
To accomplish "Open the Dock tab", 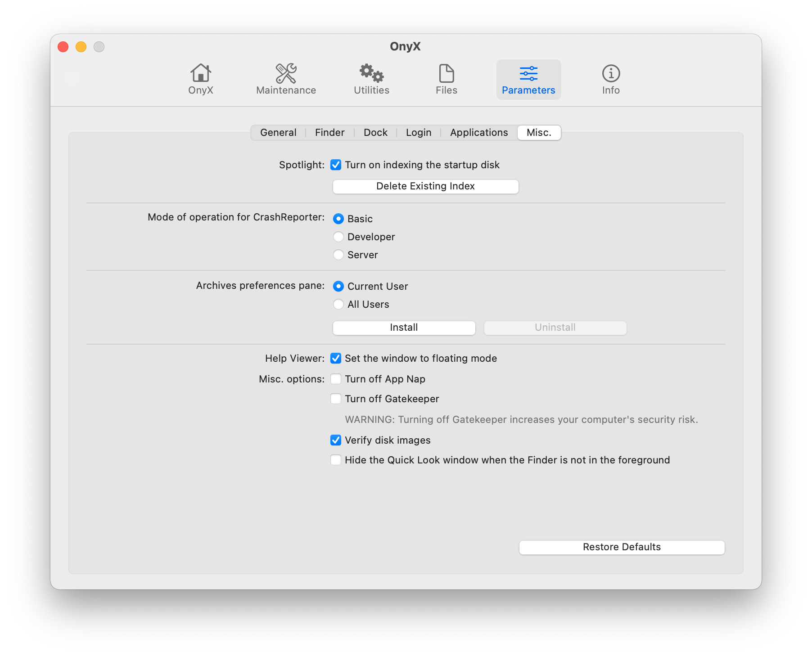I will click(x=375, y=133).
